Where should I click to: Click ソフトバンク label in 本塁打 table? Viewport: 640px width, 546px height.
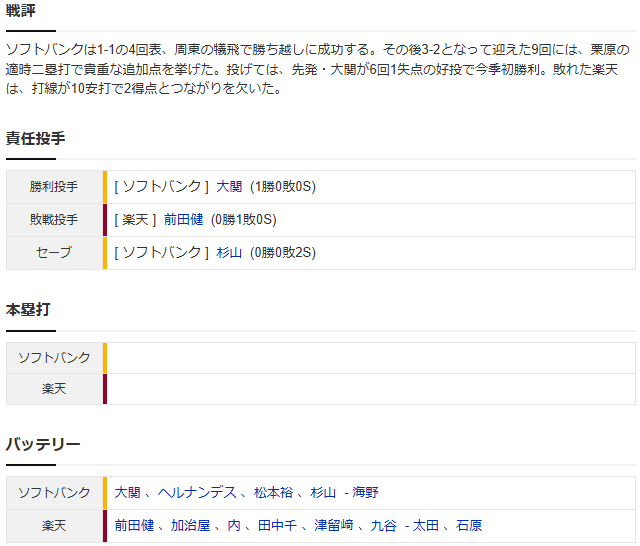tap(54, 357)
